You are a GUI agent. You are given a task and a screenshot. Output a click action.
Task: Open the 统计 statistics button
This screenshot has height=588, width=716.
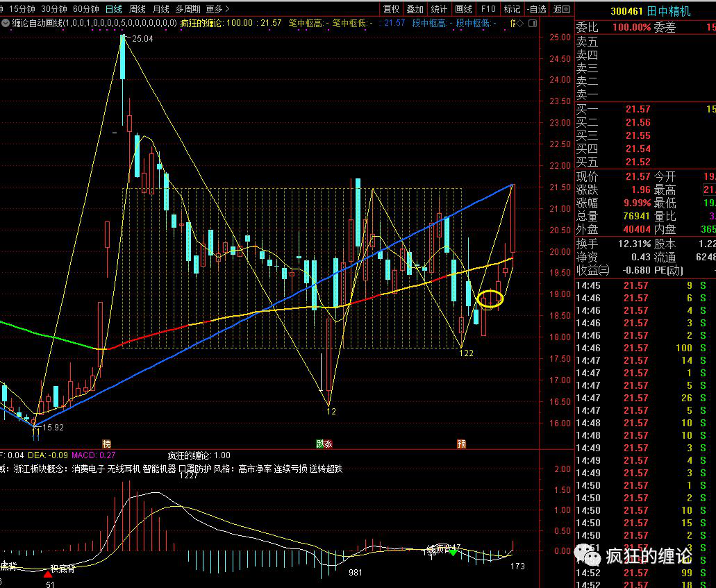point(439,9)
